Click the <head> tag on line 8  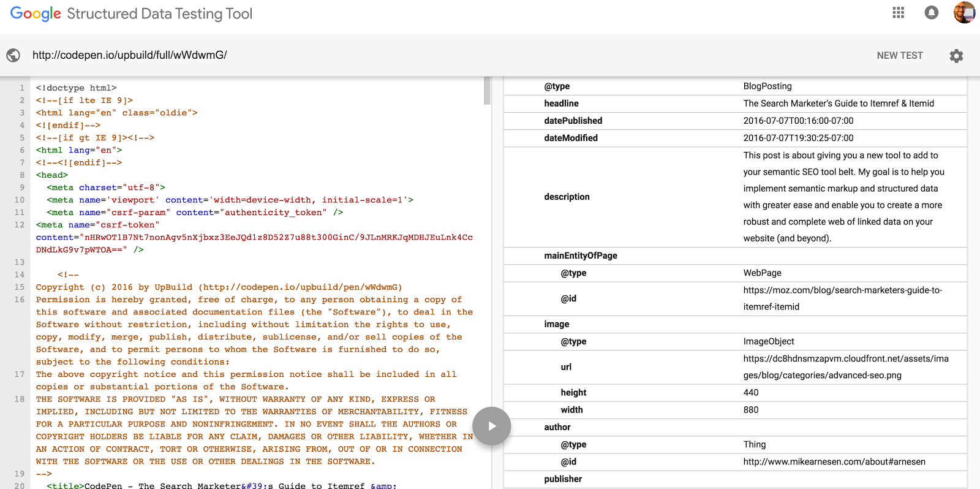pyautogui.click(x=51, y=175)
